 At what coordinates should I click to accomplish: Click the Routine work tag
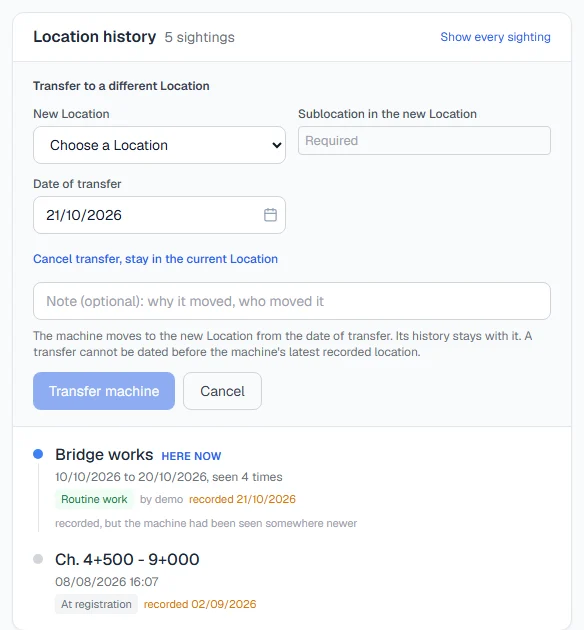pyautogui.click(x=94, y=499)
